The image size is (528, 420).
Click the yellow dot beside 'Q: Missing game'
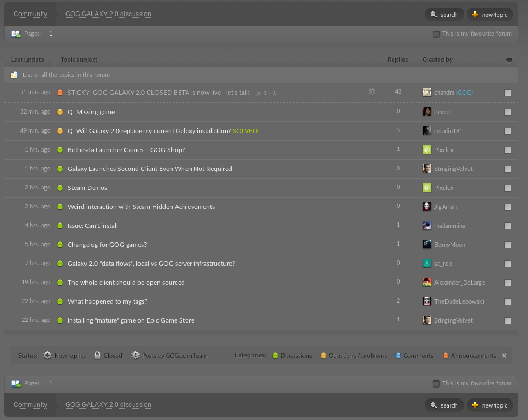tap(60, 112)
